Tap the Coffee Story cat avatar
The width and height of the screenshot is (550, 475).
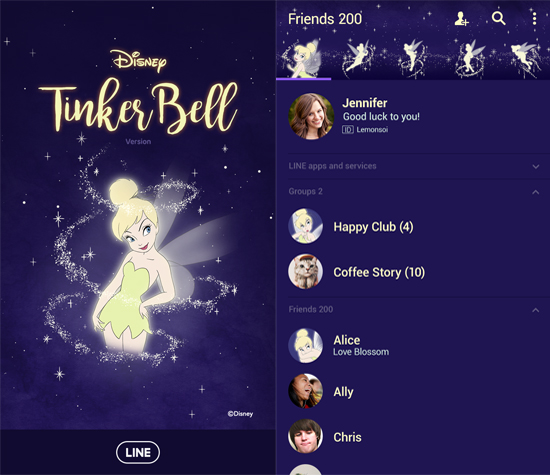pos(306,272)
